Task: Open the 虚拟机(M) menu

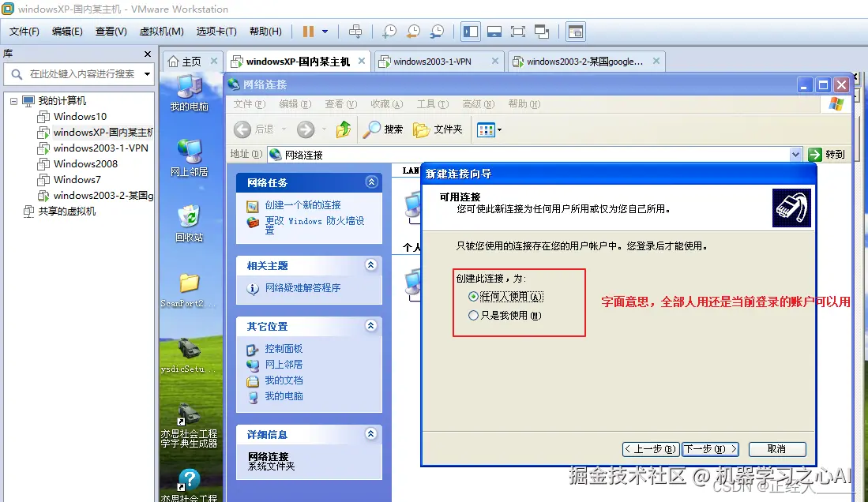Action: 161,32
